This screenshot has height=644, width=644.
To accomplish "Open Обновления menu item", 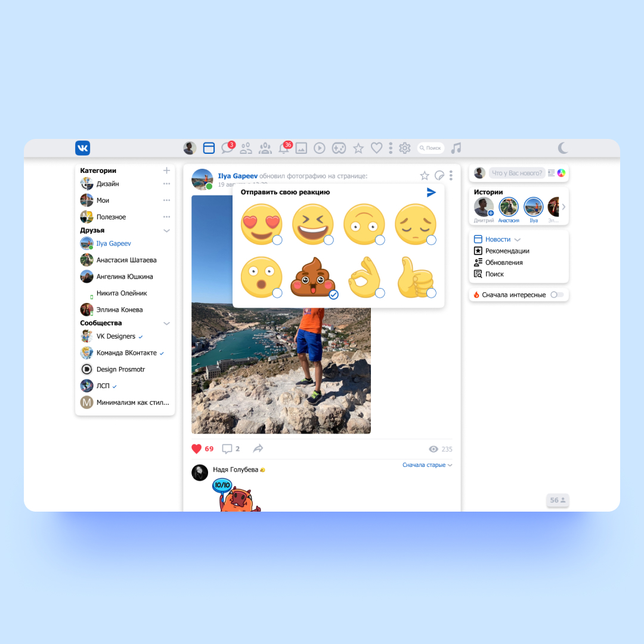I will [x=498, y=262].
